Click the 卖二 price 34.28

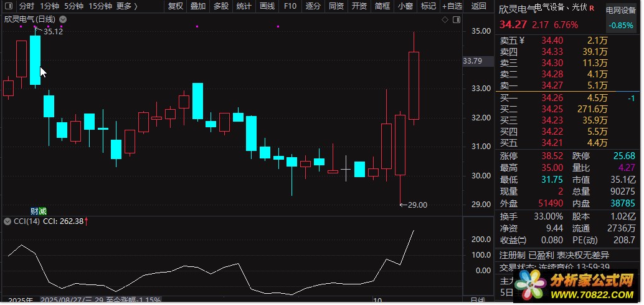[x=552, y=74]
